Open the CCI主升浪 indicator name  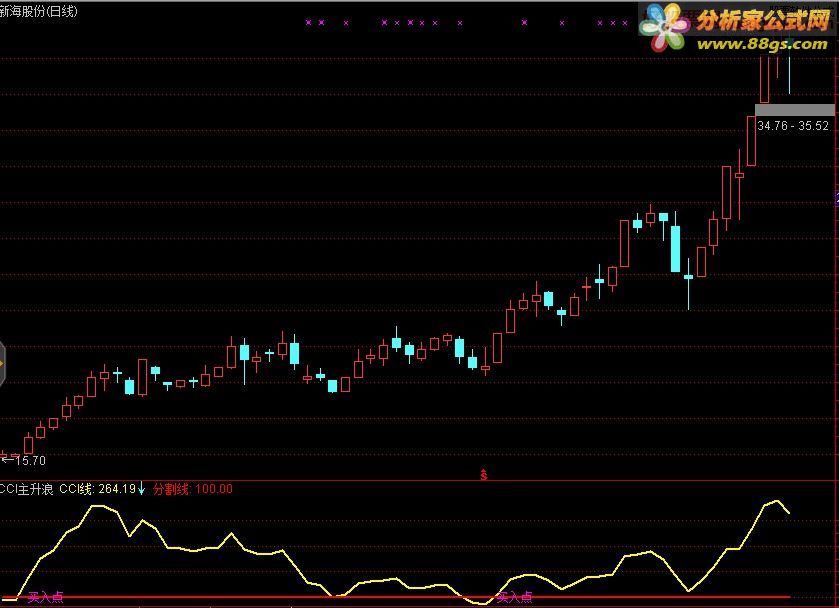[27, 489]
